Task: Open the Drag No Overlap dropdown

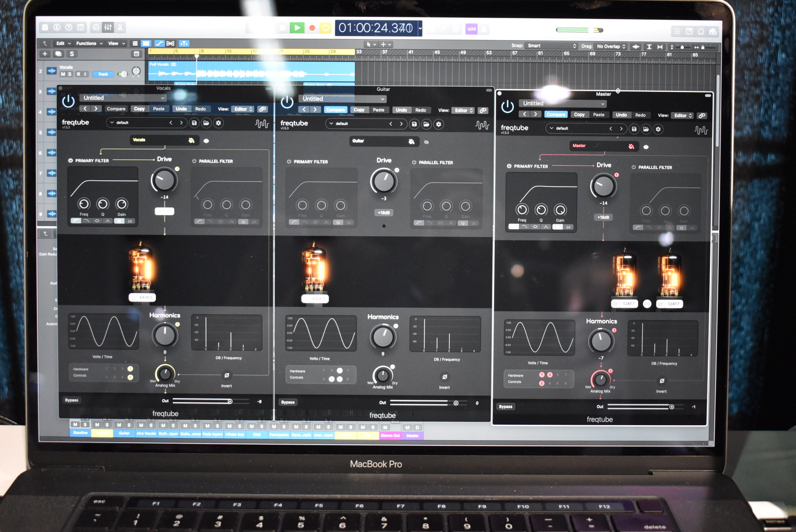Action: (x=611, y=46)
